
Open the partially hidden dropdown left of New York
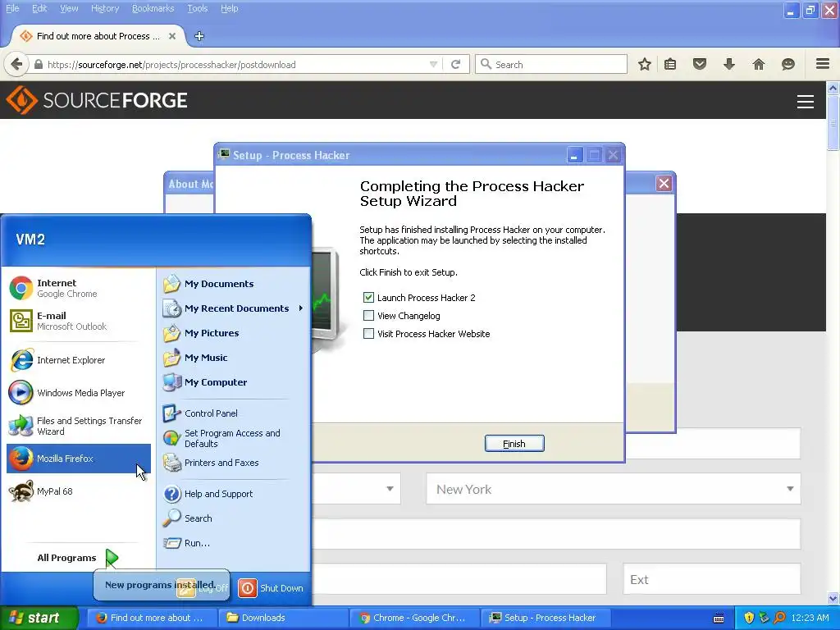pyautogui.click(x=356, y=489)
